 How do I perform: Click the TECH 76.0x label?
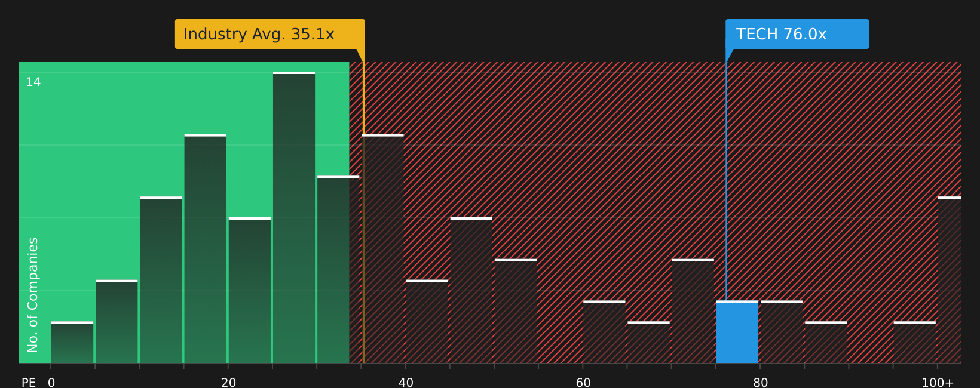point(797,34)
